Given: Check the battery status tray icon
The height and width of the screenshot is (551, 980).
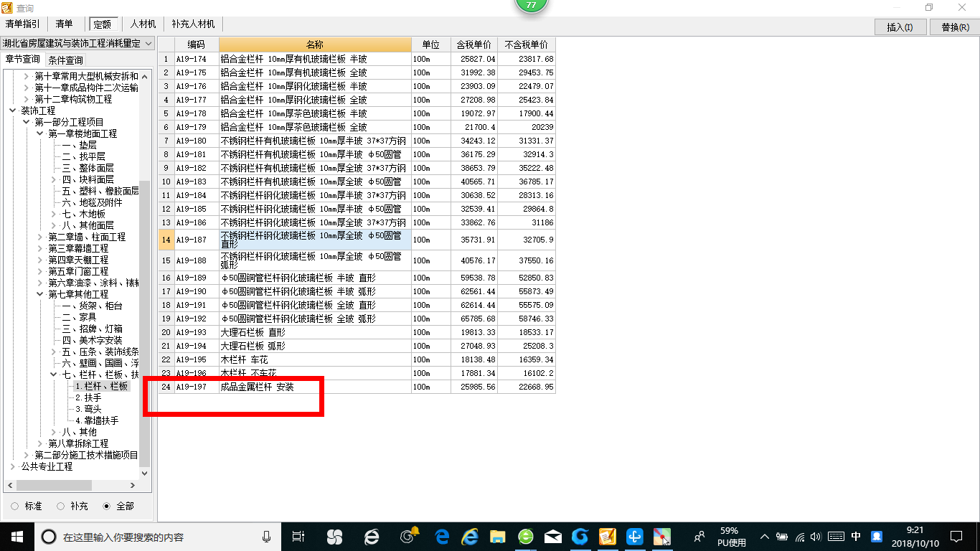Looking at the screenshot, I should (x=782, y=536).
